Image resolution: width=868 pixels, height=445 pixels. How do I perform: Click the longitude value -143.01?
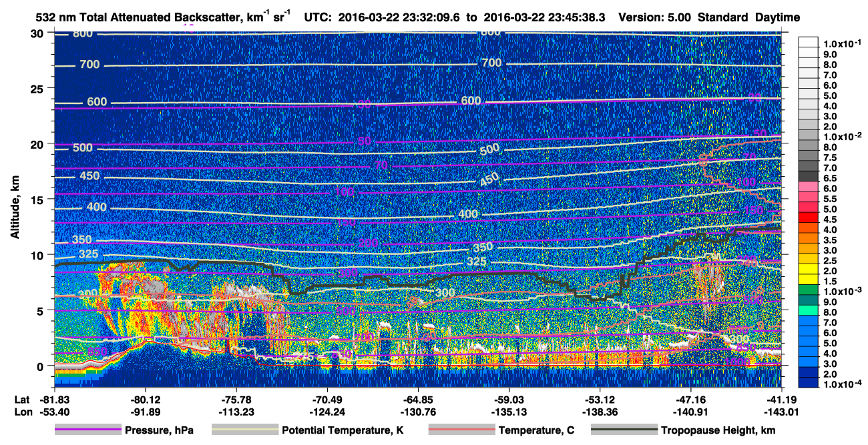[x=782, y=411]
